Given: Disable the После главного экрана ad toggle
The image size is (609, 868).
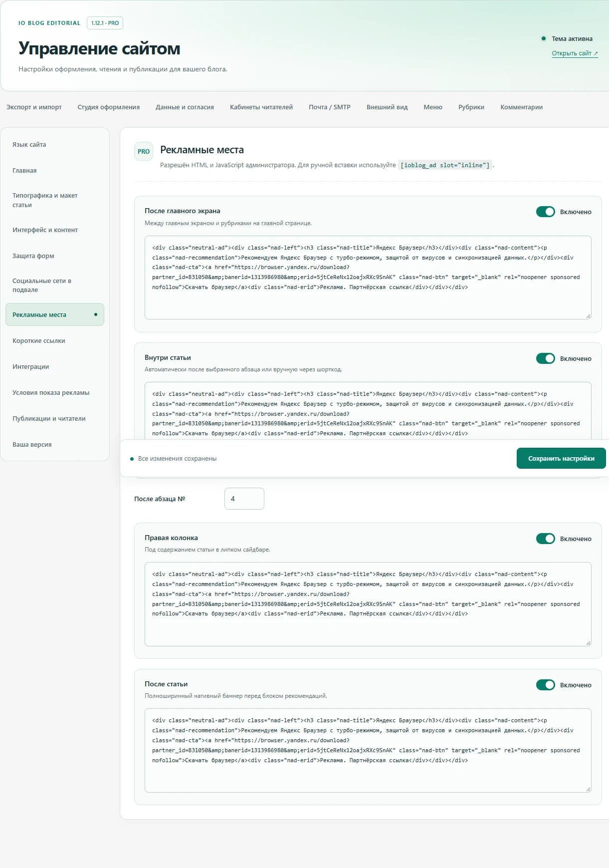Looking at the screenshot, I should click(x=545, y=212).
